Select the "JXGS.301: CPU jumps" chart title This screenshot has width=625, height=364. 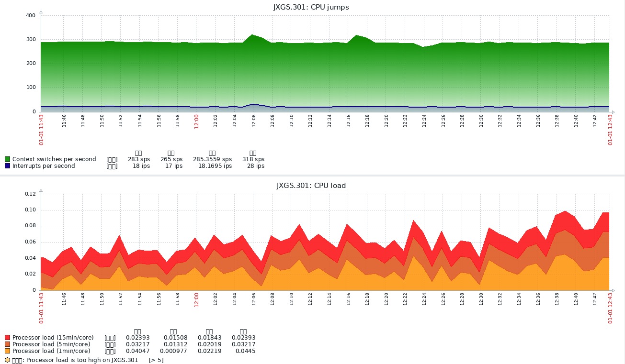tap(311, 7)
